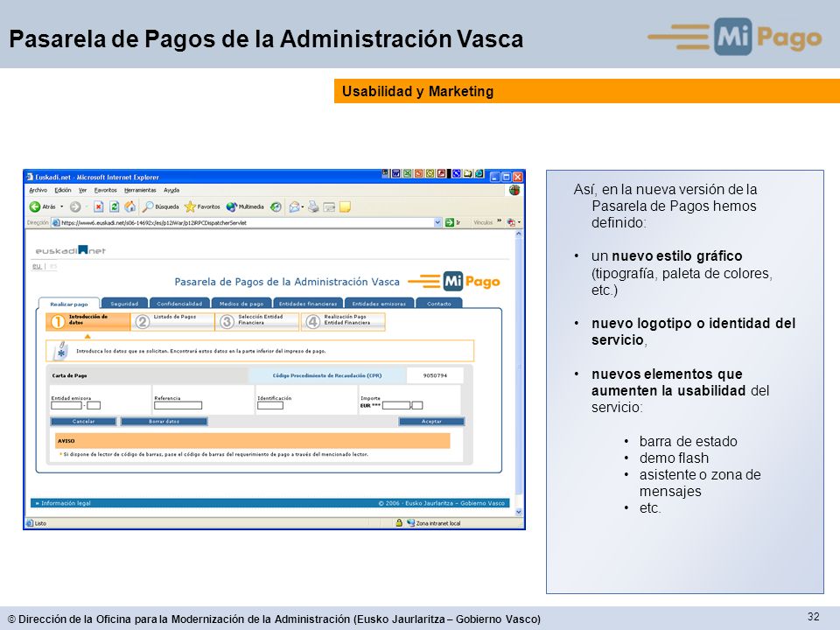Image resolution: width=840 pixels, height=630 pixels.
Task: Click the History clock icon
Action: pos(276,206)
